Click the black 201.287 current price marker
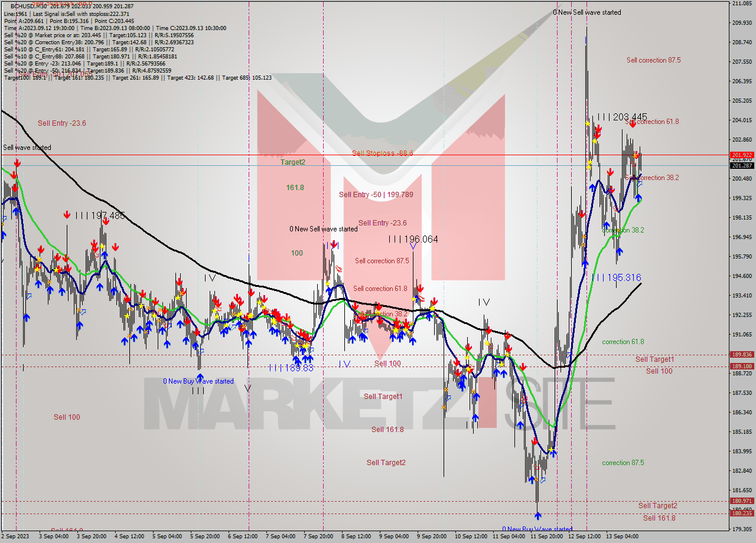The height and width of the screenshot is (543, 756). [742, 166]
